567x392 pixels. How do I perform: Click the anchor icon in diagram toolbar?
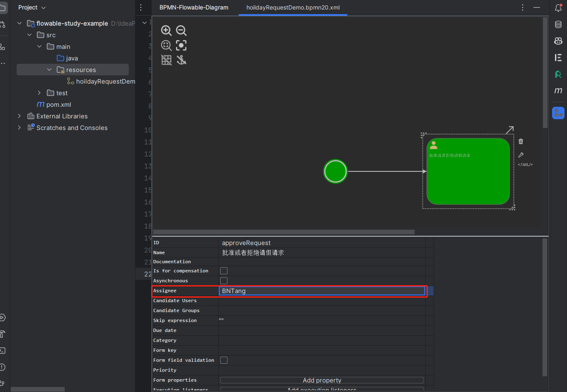point(181,60)
